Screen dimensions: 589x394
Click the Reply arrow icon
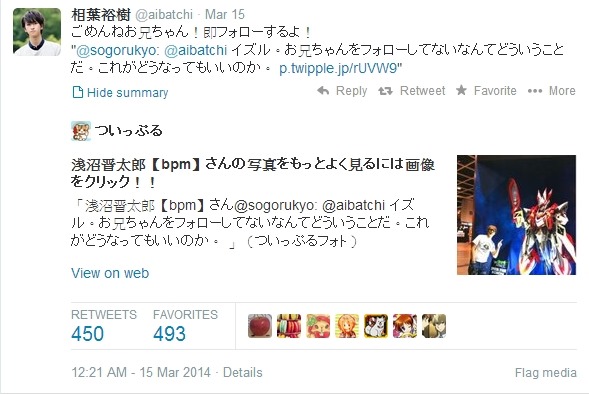click(323, 91)
